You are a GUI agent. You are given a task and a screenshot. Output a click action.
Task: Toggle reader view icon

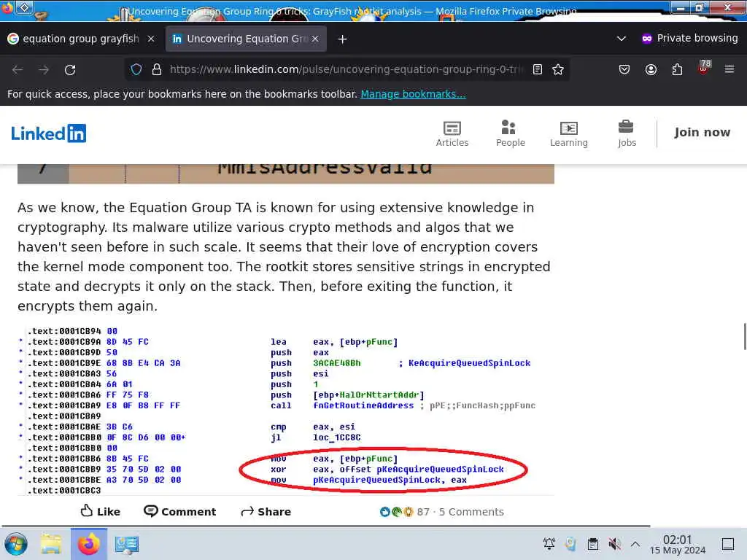coord(538,69)
